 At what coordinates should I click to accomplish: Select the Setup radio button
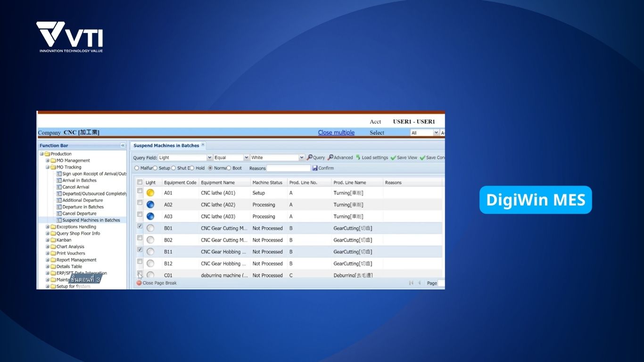click(x=155, y=168)
